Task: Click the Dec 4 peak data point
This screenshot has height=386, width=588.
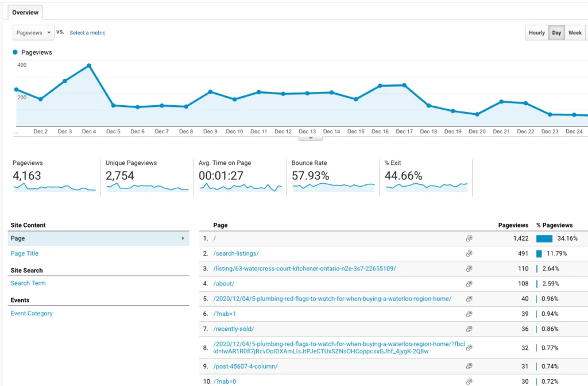Action: pos(89,65)
